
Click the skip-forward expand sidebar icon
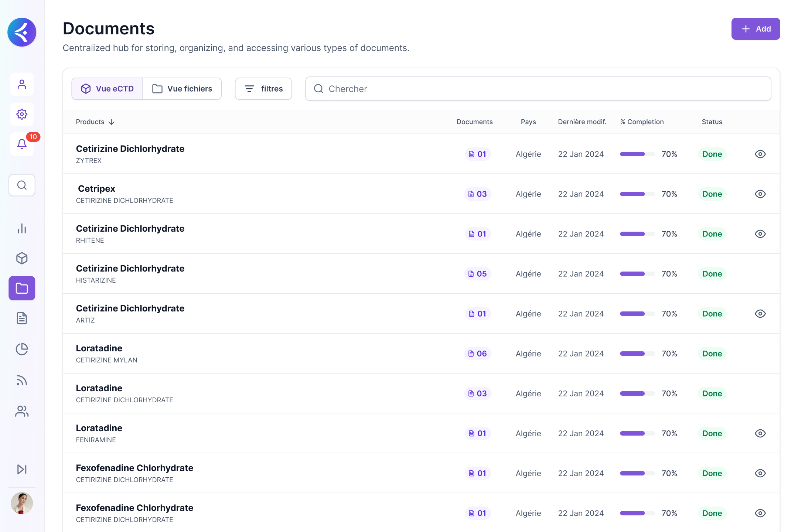pyautogui.click(x=22, y=469)
